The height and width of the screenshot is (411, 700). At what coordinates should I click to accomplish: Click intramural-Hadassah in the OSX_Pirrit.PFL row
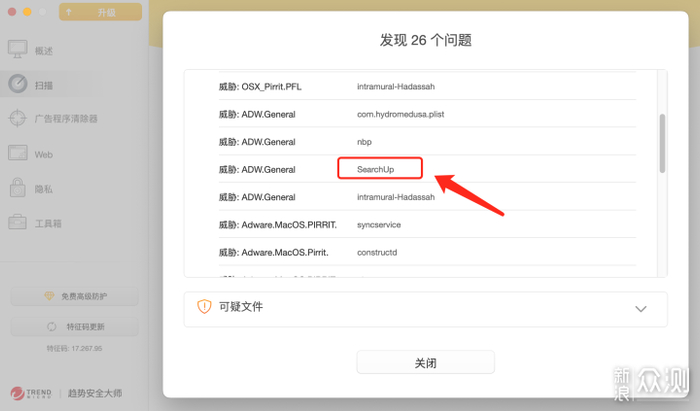(x=396, y=87)
